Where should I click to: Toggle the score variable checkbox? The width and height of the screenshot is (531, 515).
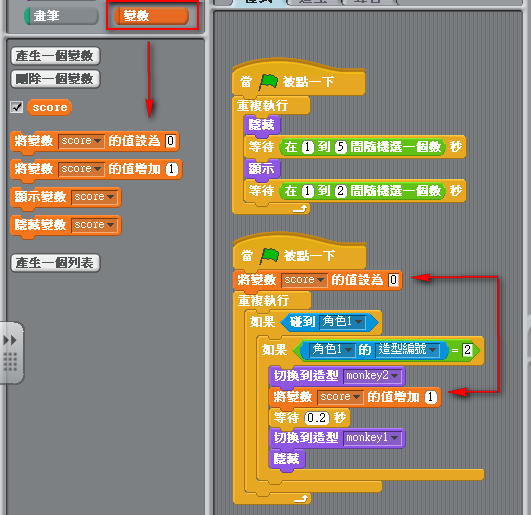click(17, 107)
